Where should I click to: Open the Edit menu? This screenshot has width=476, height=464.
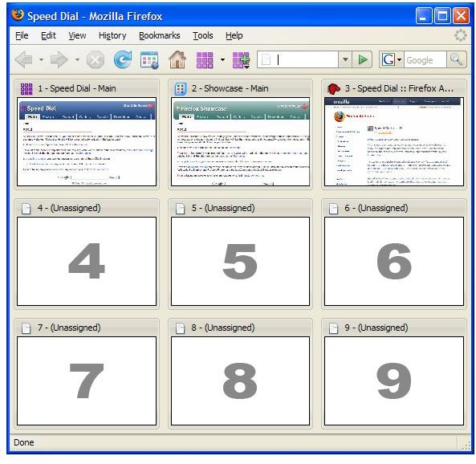pyautogui.click(x=49, y=35)
